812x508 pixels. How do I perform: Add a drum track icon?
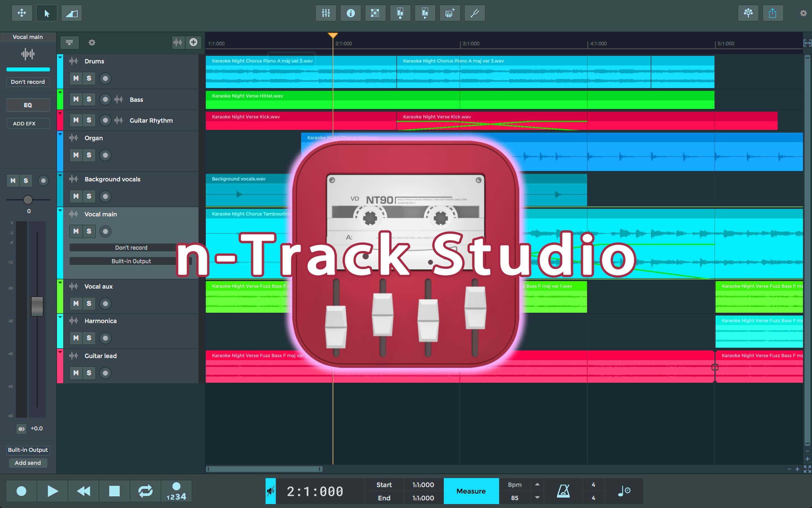450,13
